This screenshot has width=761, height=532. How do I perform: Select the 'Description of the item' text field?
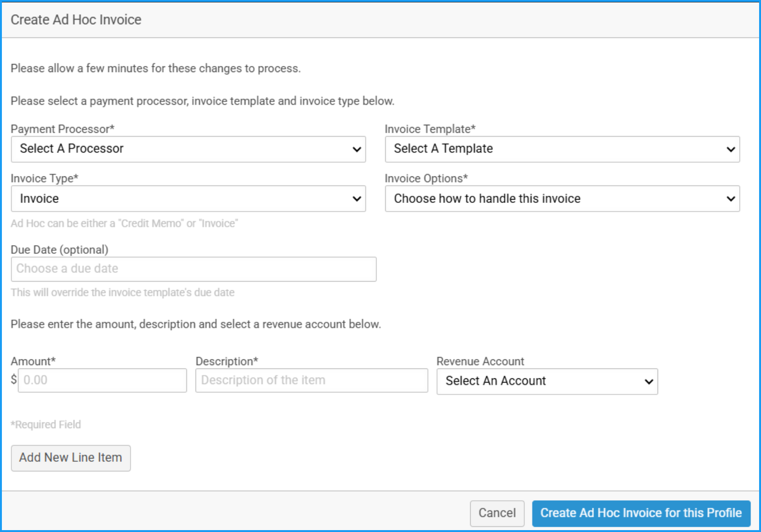coord(311,380)
